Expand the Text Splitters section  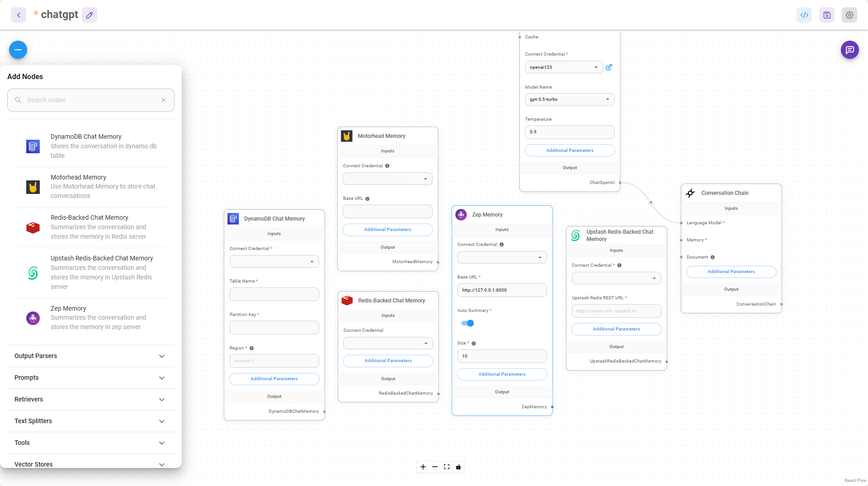[x=90, y=421]
